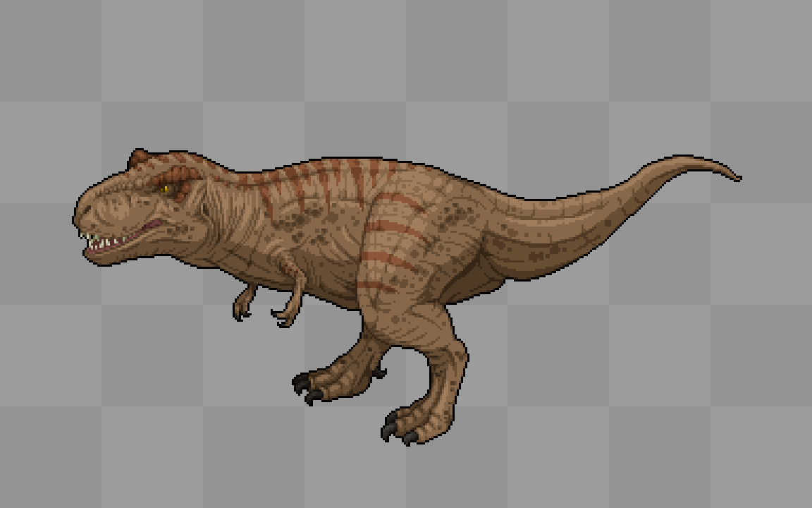
Task: Click the reddish crest atop the dinosaur's head
Action: pyautogui.click(x=139, y=158)
